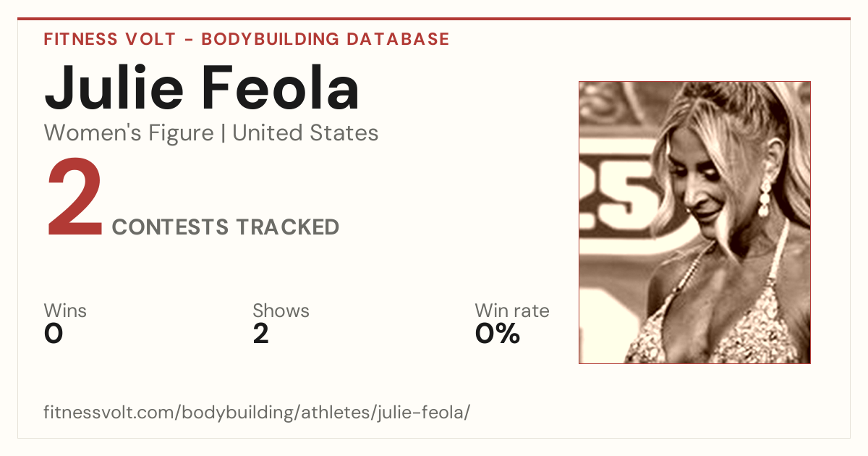Click the Shows stat label
868x456 pixels.
(281, 311)
